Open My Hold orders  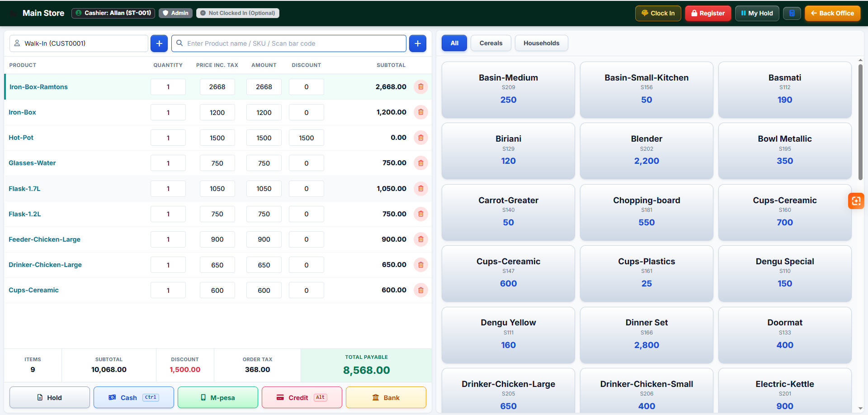[x=757, y=13]
